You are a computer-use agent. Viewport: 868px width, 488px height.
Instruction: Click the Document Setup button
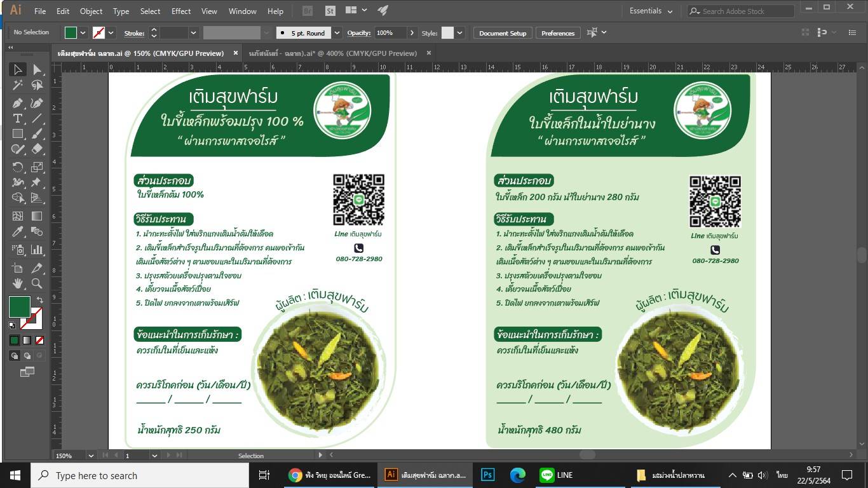pyautogui.click(x=503, y=33)
